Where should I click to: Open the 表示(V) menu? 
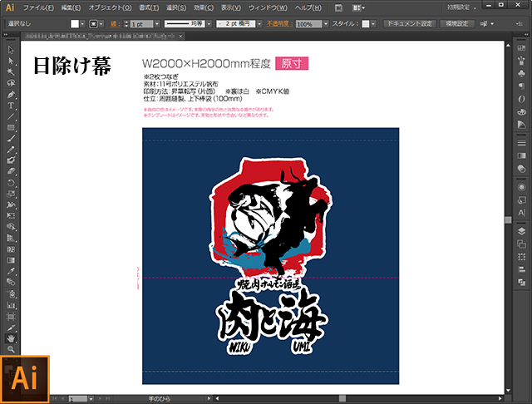(x=231, y=7)
